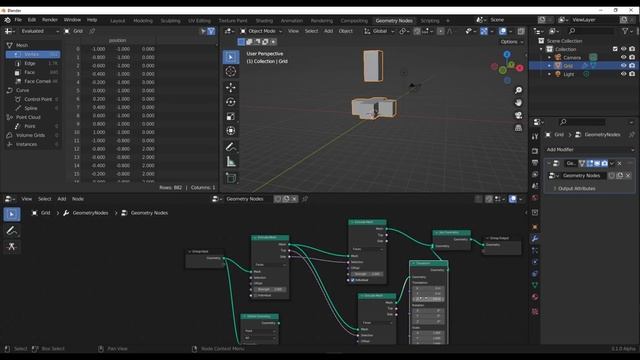640x360 pixels.
Task: Select the node editor Annotate tool
Action: click(x=12, y=231)
